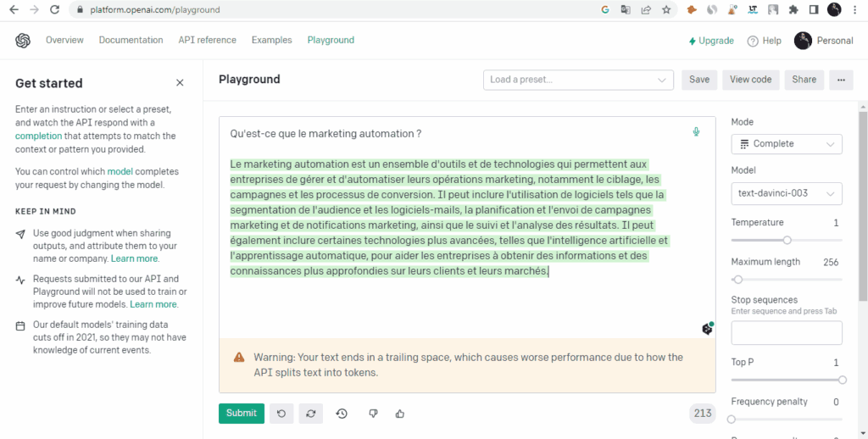Bookmark page with browser star icon
Image resolution: width=868 pixels, height=439 pixels.
pyautogui.click(x=667, y=10)
